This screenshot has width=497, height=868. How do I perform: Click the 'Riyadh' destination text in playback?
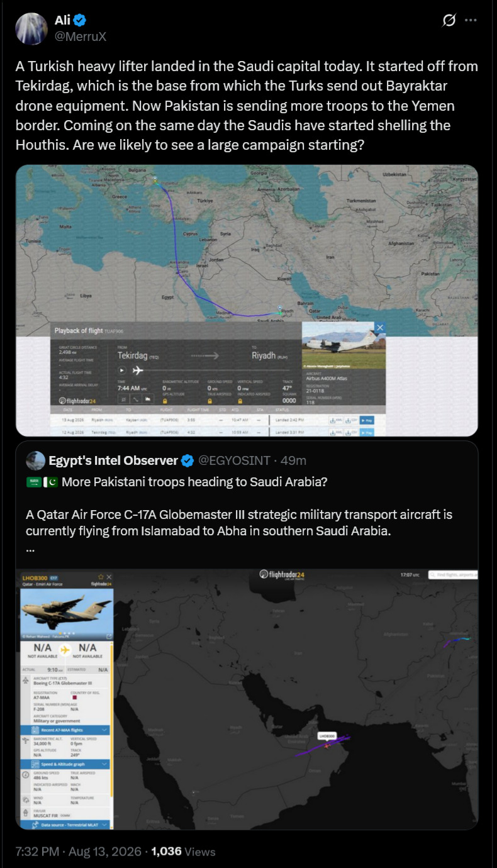[x=264, y=355]
